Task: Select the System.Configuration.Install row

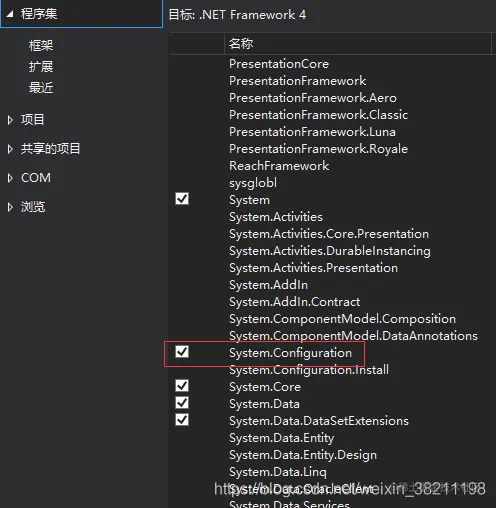Action: point(309,370)
